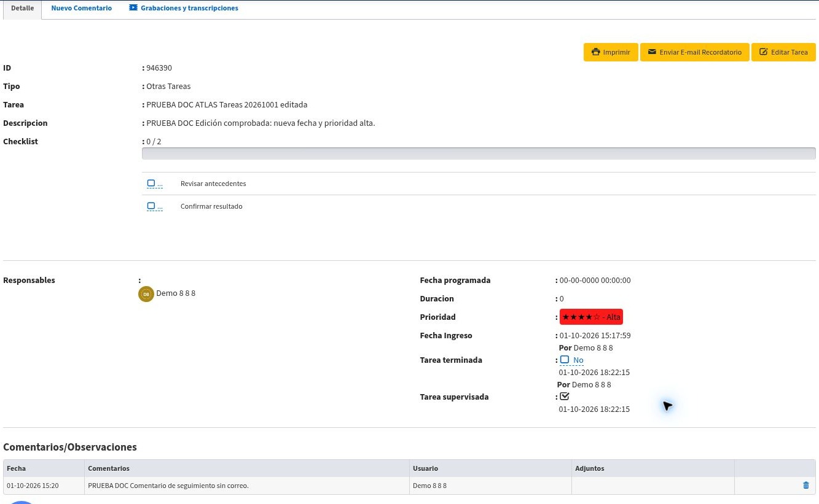Click the Imprimir button

611,52
